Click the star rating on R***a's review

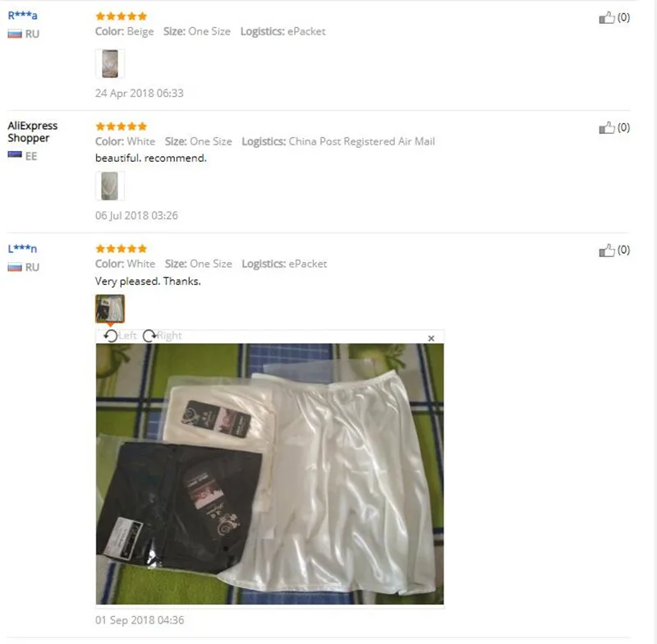[121, 16]
